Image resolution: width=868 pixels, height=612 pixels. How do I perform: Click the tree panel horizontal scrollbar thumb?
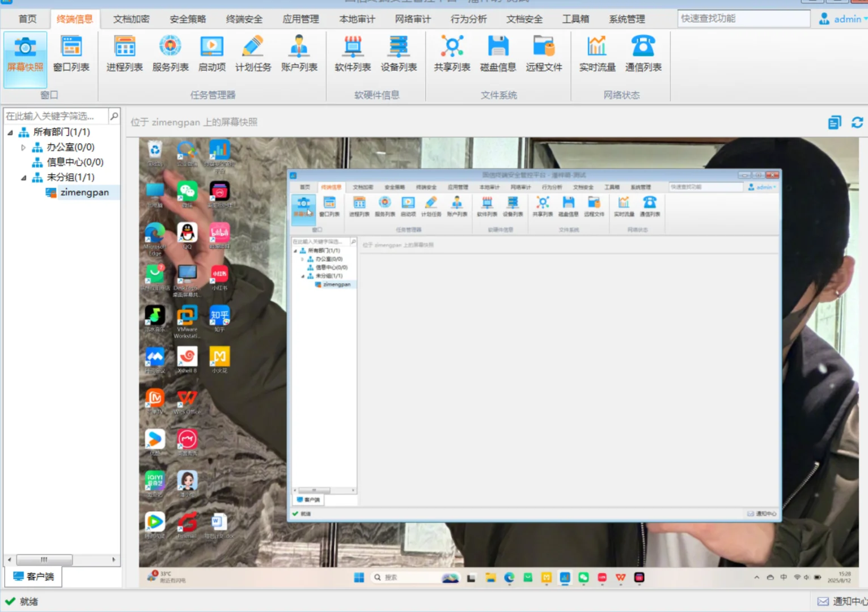click(x=44, y=560)
